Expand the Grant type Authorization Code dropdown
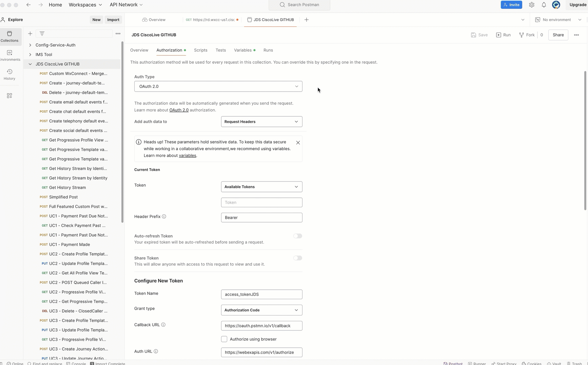 pyautogui.click(x=261, y=310)
